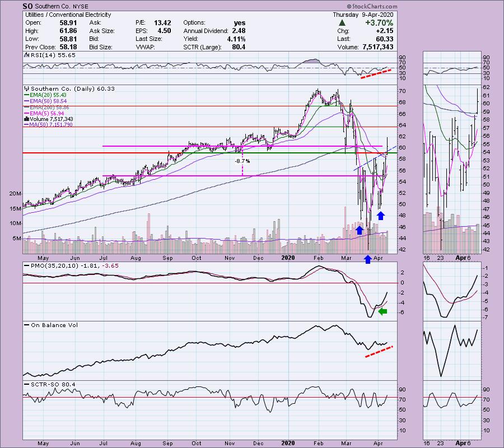Click the Last price 60.33
This screenshot has height=448, width=504.
(384, 39)
